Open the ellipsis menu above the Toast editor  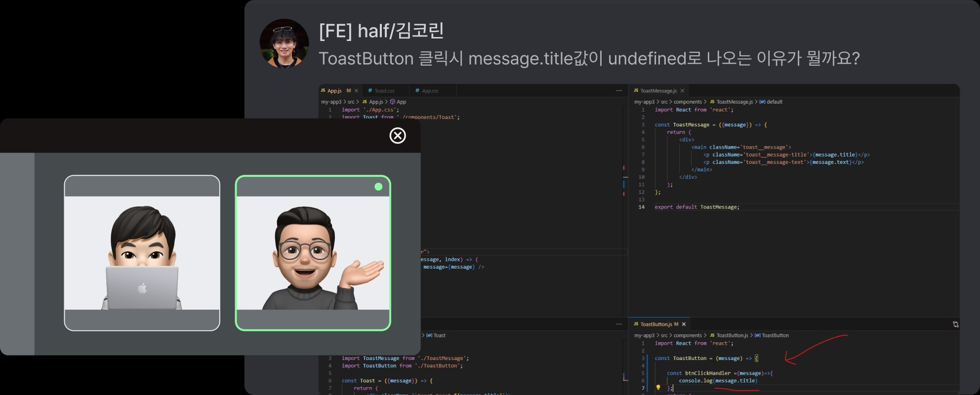[x=619, y=324]
